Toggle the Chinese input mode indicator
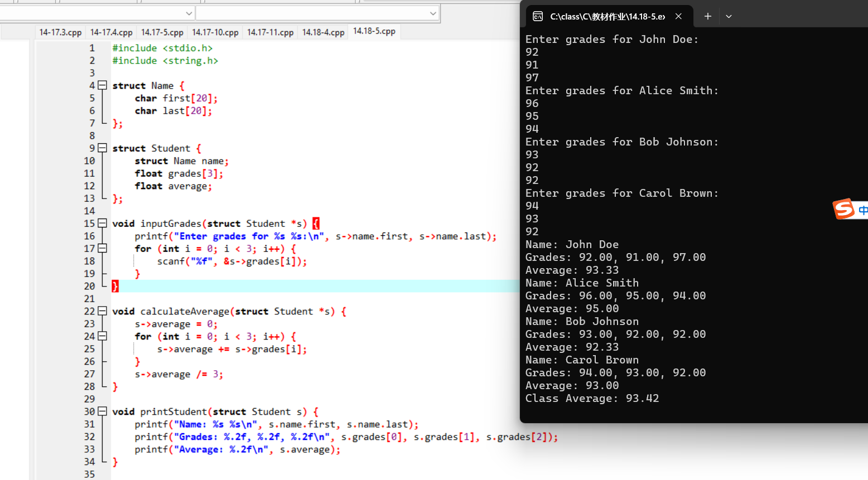The height and width of the screenshot is (480, 868). tap(862, 210)
